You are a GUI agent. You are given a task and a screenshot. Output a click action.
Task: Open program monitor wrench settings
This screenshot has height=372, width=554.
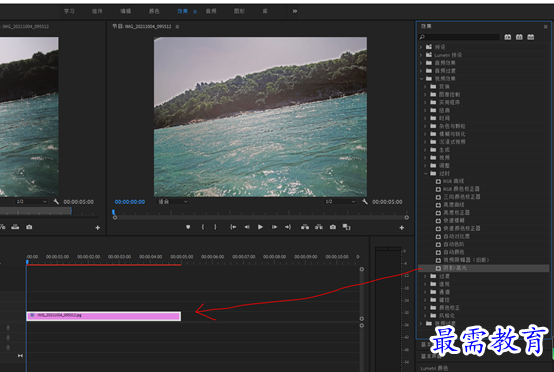(x=365, y=202)
